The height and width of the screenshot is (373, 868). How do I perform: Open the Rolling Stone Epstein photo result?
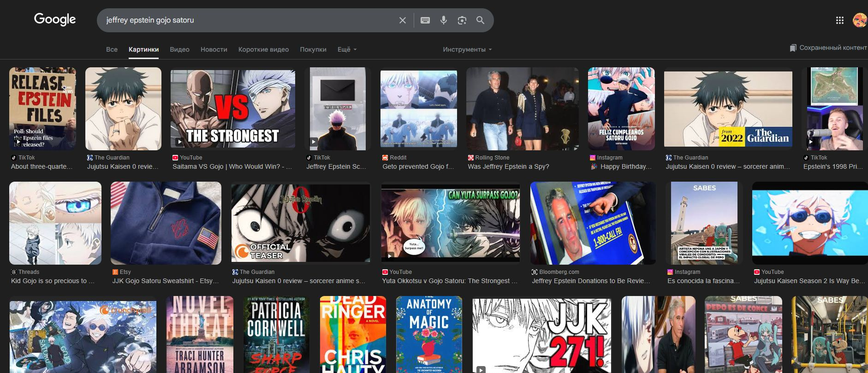click(x=522, y=109)
